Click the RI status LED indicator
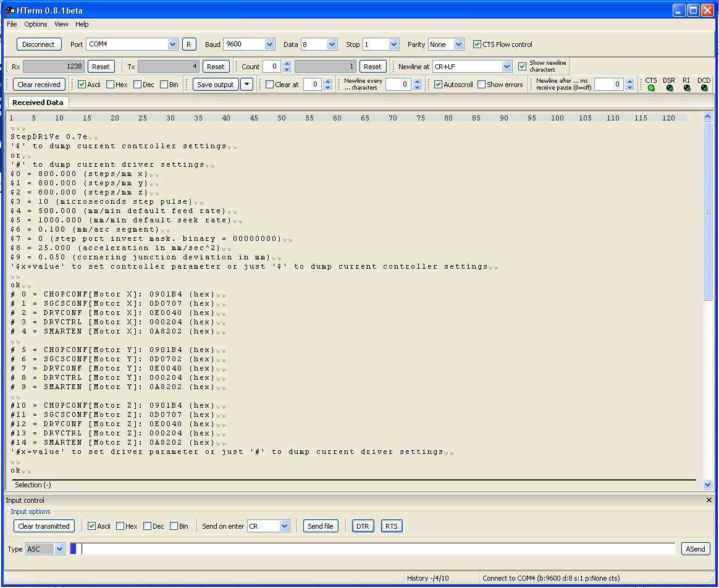The width and height of the screenshot is (719, 588). point(686,88)
